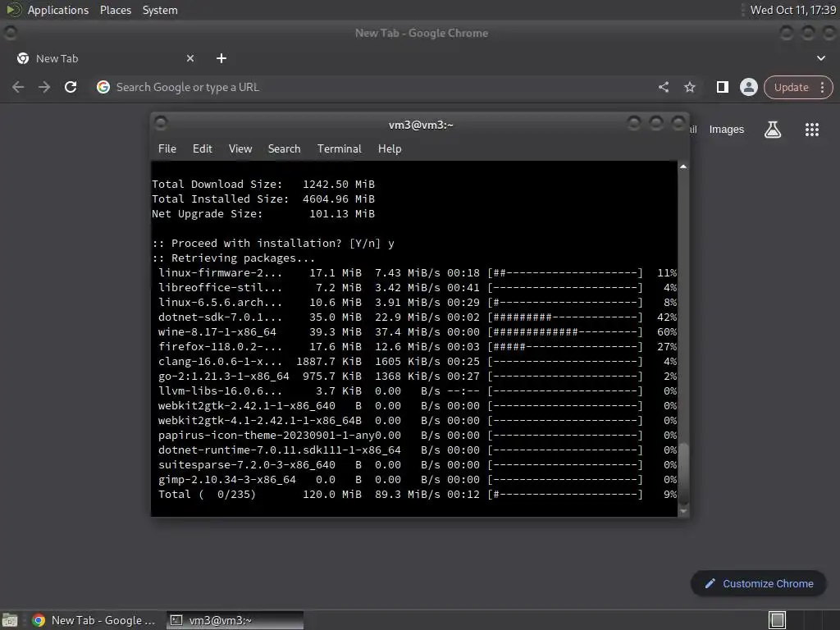
Task: Click the terminal window menu button
Action: [x=160, y=123]
